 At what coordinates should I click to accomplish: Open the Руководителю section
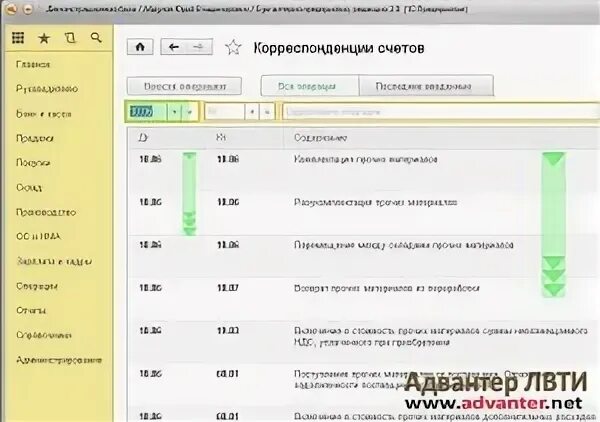(x=47, y=89)
